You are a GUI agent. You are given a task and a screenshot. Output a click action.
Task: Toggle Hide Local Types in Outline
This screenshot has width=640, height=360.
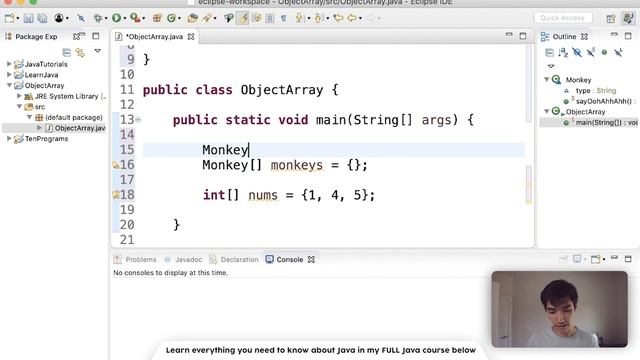(618, 52)
